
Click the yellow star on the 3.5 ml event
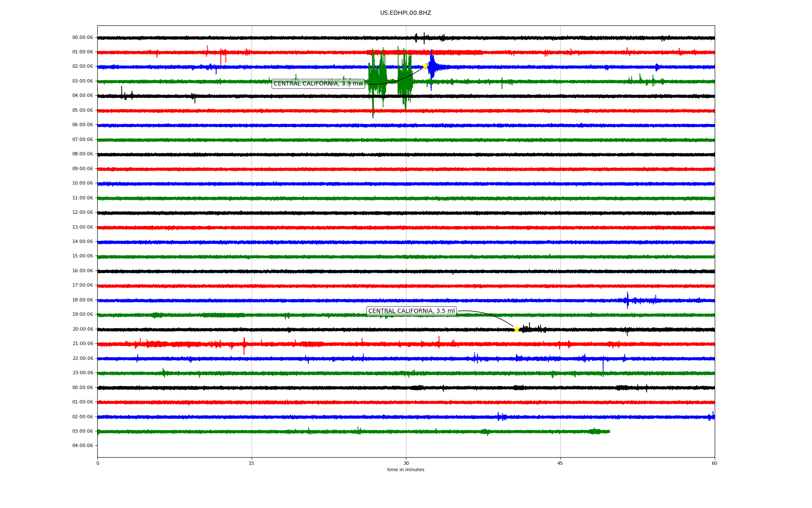coord(516,329)
